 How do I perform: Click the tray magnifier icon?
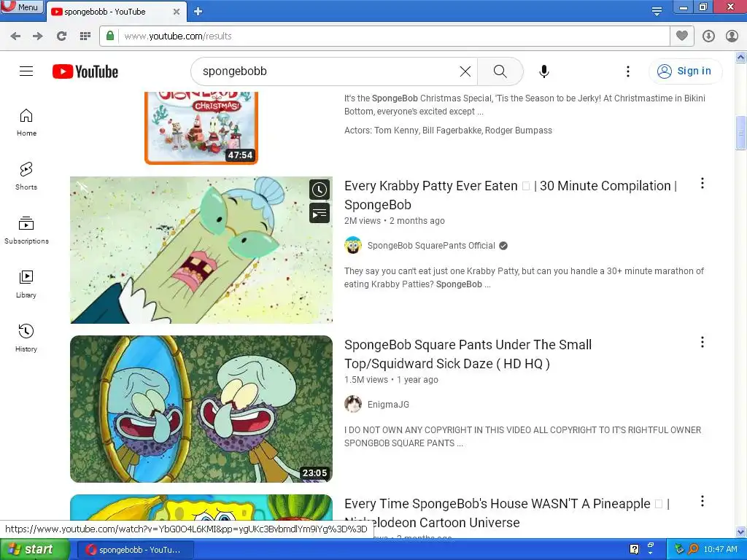(x=693, y=550)
